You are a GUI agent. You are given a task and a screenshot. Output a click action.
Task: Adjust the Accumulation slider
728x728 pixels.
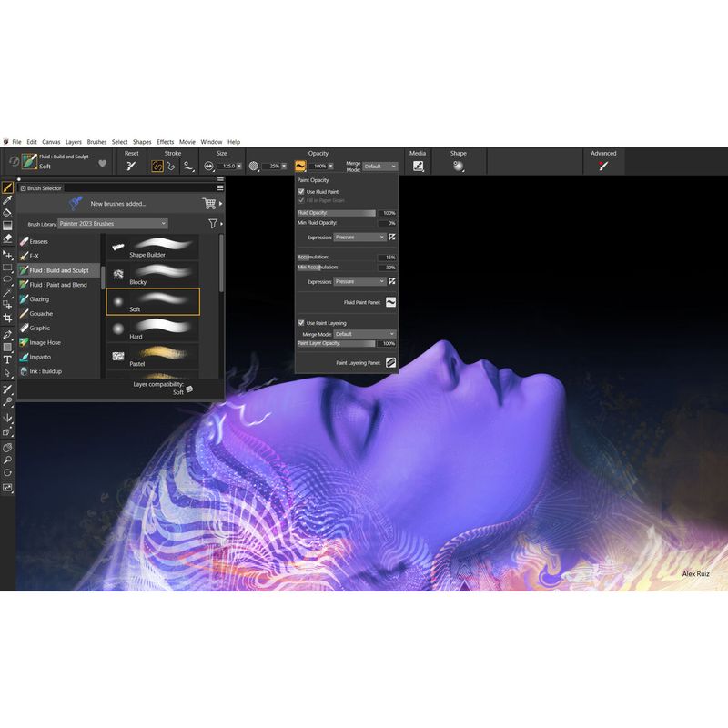[336, 257]
